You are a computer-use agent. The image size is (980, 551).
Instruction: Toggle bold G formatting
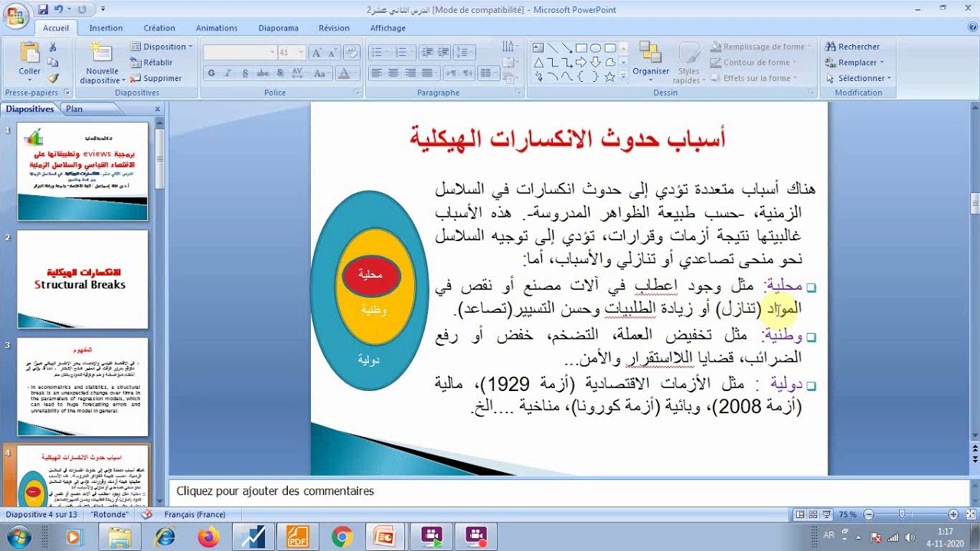point(212,73)
